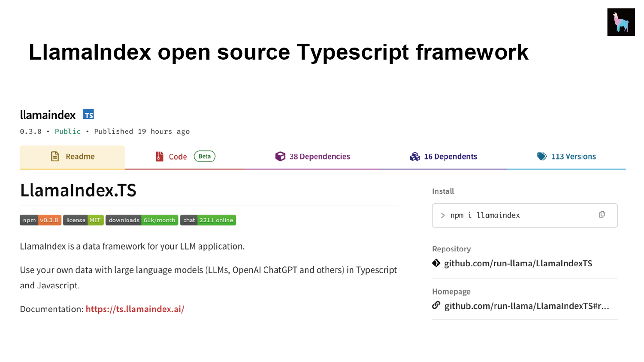Click the Dependents cubes icon
Image resolution: width=644 pixels, height=362 pixels.
[415, 157]
